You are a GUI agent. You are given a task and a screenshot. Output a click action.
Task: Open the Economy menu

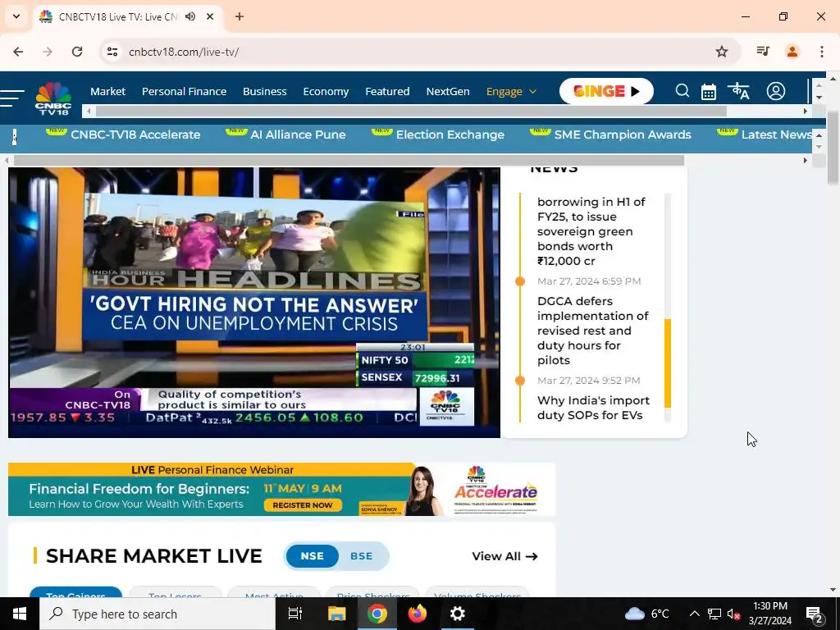point(326,92)
